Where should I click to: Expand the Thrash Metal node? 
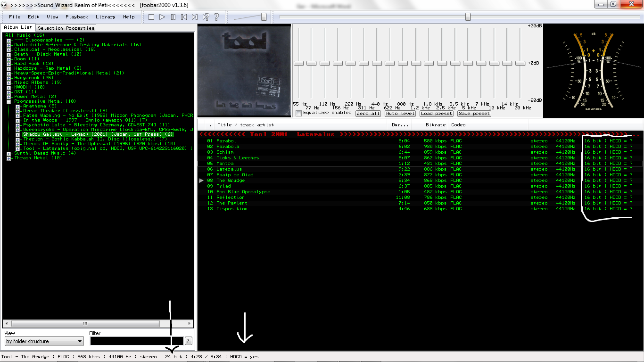[8, 158]
